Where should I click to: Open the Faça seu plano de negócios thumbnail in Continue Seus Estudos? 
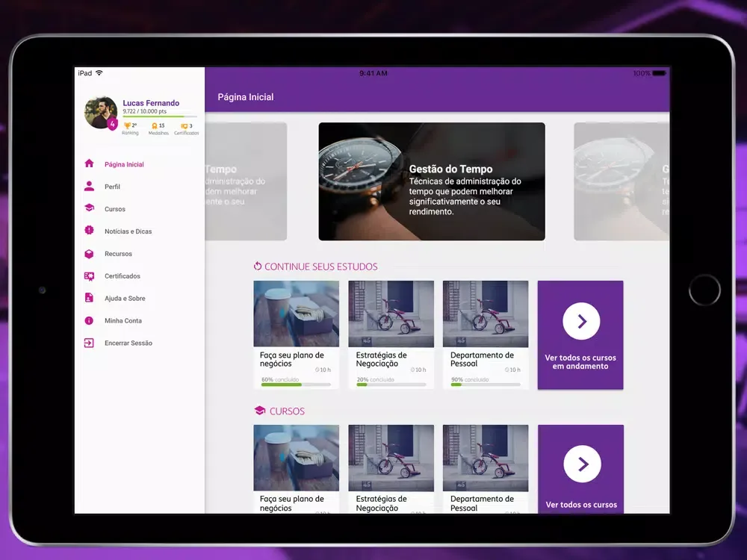pyautogui.click(x=297, y=314)
